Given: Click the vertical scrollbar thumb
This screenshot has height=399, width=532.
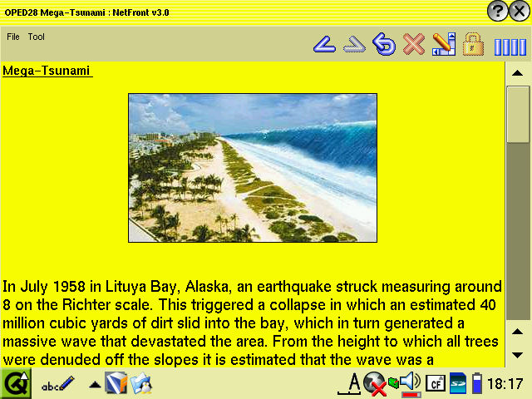Looking at the screenshot, I should click(517, 115).
